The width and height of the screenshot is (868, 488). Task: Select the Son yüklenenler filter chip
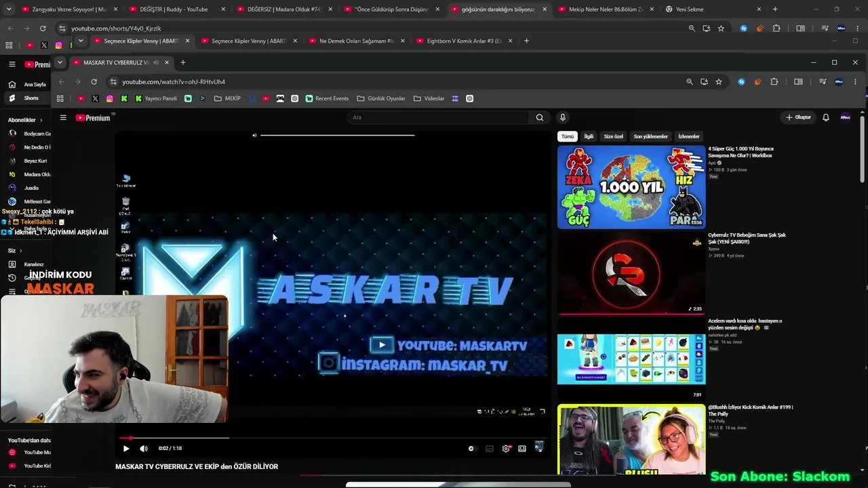click(x=651, y=136)
